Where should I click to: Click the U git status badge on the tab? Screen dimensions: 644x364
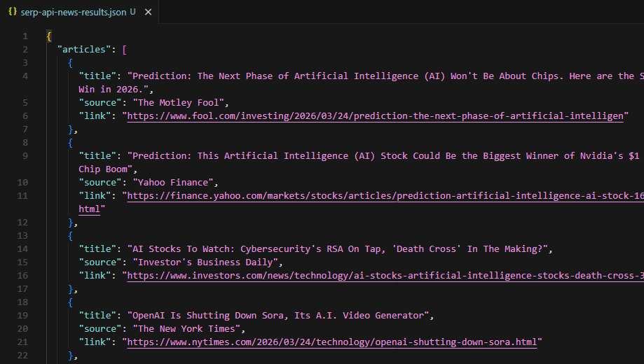pyautogui.click(x=132, y=12)
